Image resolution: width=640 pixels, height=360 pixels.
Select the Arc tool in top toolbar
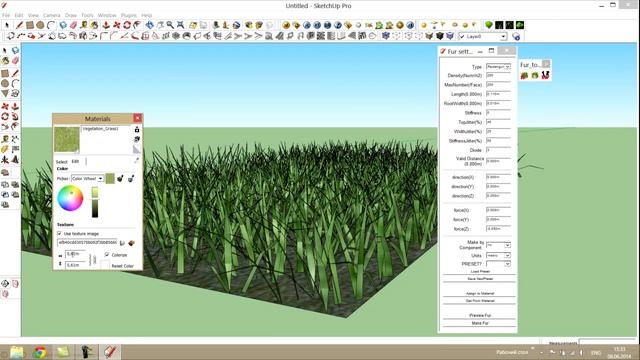coord(51,25)
